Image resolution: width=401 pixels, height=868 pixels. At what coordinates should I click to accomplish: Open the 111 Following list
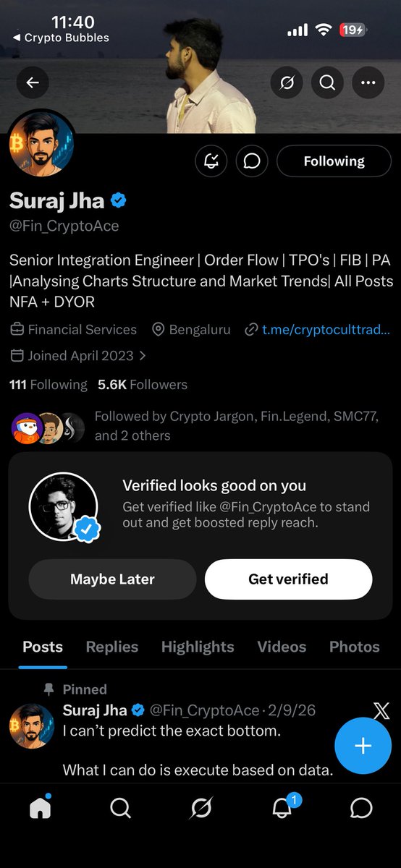coord(48,385)
